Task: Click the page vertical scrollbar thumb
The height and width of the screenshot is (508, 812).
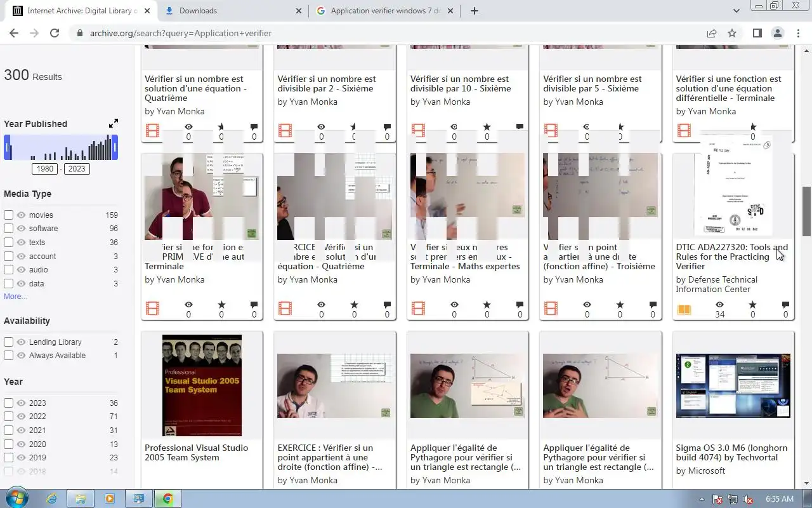Action: point(806,211)
